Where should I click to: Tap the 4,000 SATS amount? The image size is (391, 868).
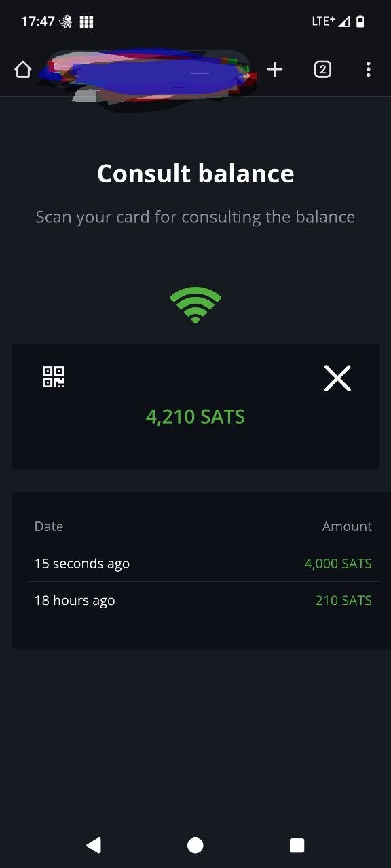(338, 564)
